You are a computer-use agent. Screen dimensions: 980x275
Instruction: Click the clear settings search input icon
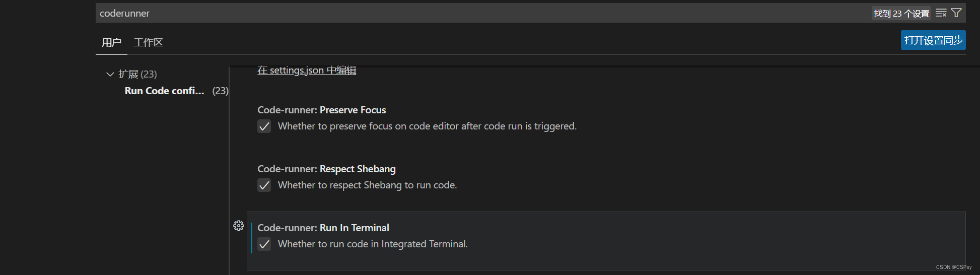[x=941, y=13]
